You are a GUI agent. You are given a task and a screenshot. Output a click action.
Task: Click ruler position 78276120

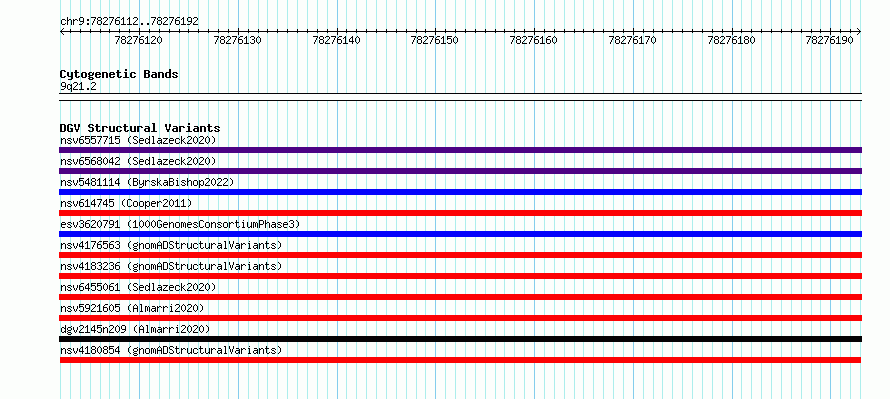[138, 40]
